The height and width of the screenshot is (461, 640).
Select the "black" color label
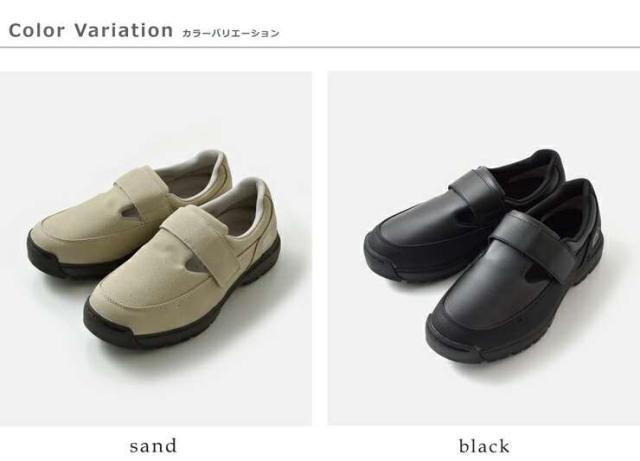484,446
